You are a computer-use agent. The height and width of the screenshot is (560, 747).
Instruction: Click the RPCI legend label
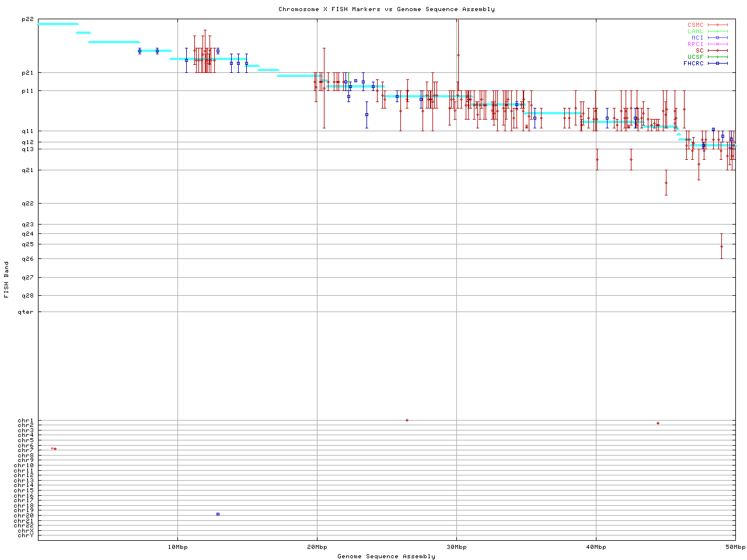tap(695, 44)
